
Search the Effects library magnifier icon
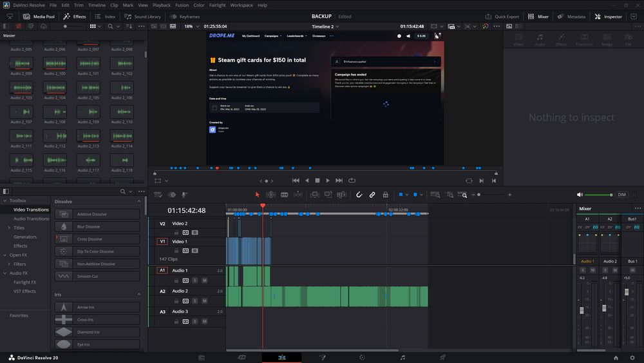pyautogui.click(x=122, y=191)
